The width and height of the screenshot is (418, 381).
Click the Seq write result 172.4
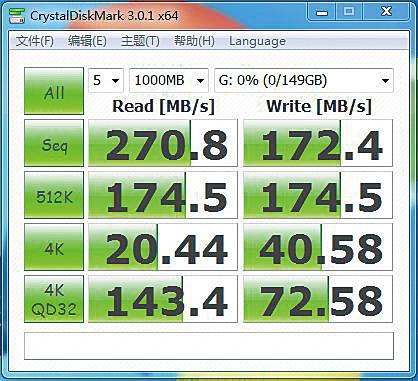click(x=318, y=143)
